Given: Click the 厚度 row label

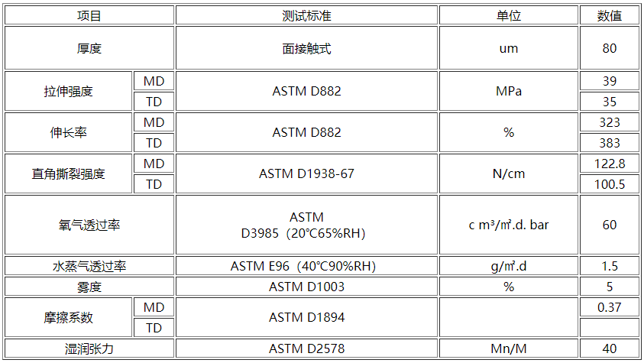Looking at the screenshot, I should click(x=89, y=48).
